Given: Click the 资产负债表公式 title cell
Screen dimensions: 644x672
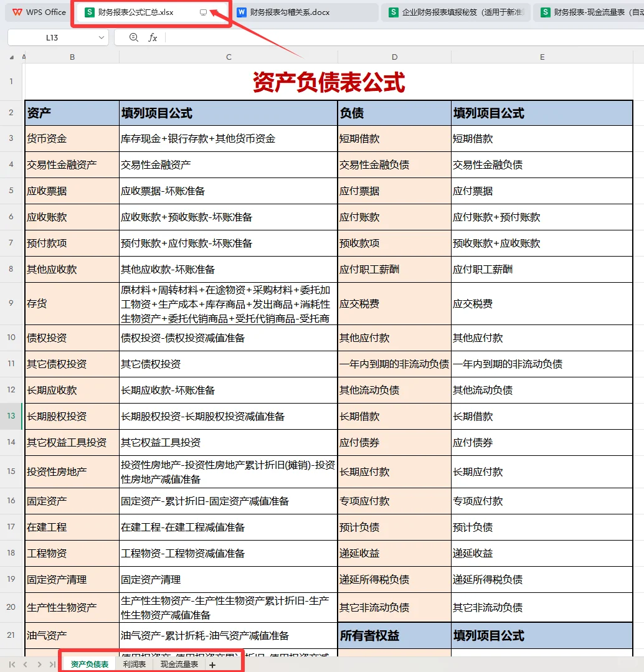Looking at the screenshot, I should coord(329,82).
